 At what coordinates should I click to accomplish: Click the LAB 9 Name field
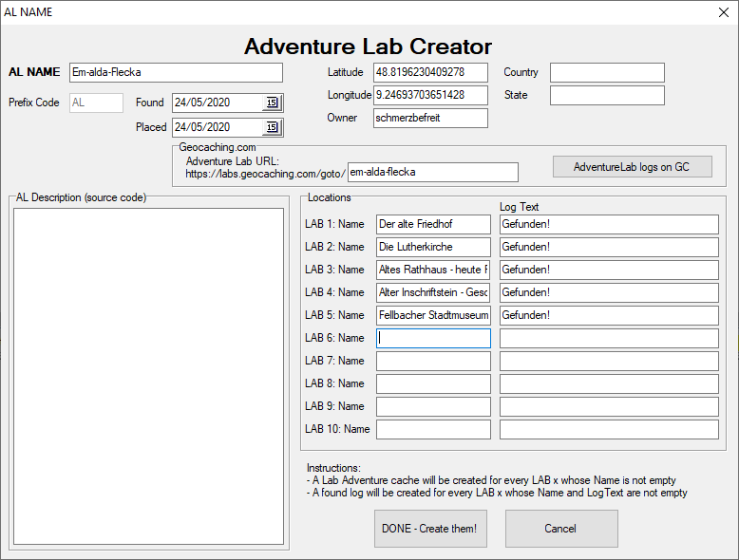pyautogui.click(x=433, y=406)
